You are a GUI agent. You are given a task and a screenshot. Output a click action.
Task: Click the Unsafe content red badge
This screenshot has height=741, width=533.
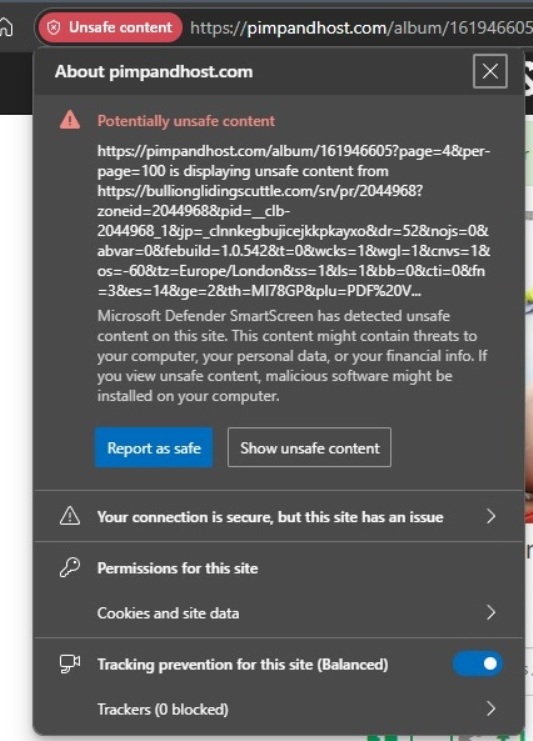tap(111, 27)
